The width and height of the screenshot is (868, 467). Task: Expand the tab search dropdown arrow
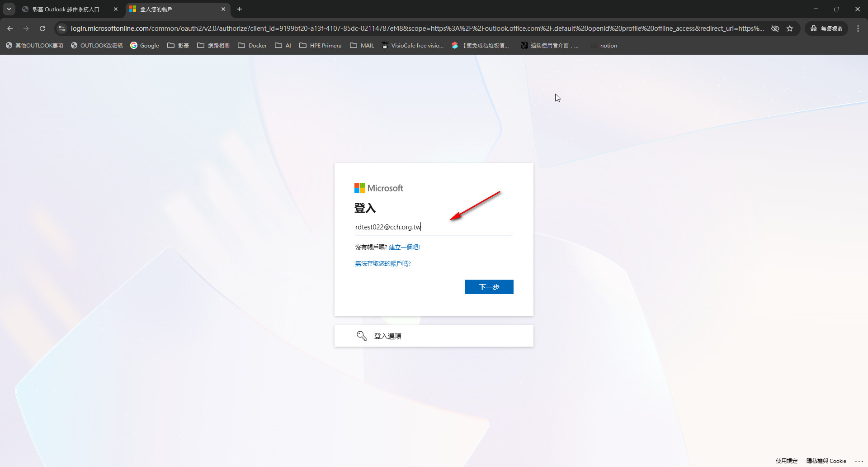(9, 9)
